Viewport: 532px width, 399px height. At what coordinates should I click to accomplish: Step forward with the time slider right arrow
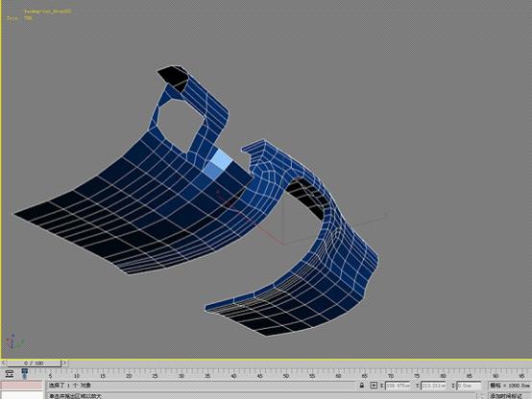(x=64, y=364)
